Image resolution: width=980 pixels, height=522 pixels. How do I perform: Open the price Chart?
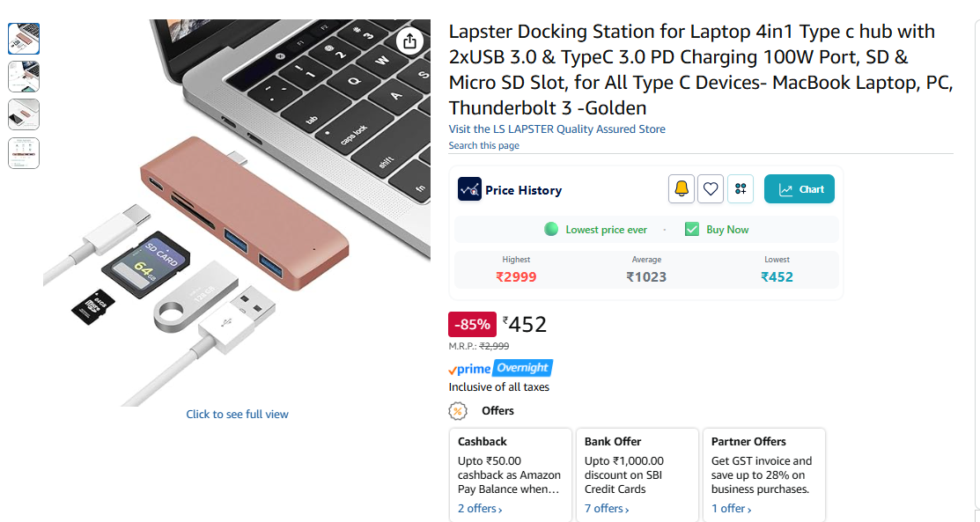(799, 189)
